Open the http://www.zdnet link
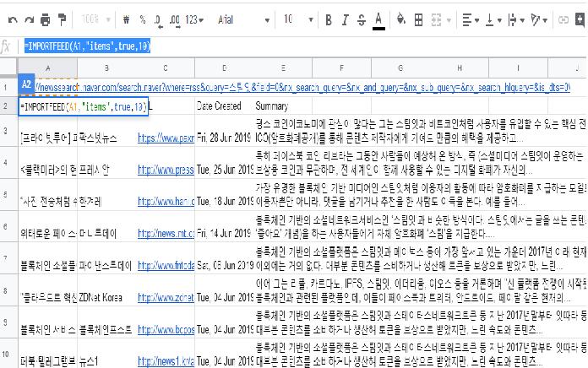Viewport: 588px width, 368px height. (x=166, y=298)
